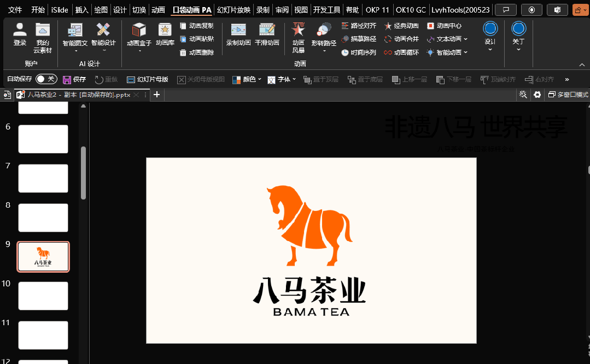
Task: Click 路径对齐 path align
Action: point(359,26)
